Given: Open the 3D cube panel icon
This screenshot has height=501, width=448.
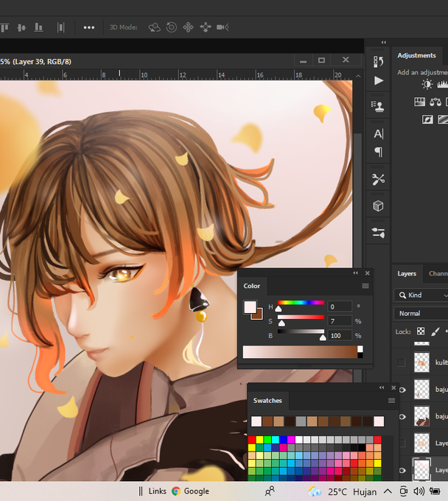Looking at the screenshot, I should 378,206.
